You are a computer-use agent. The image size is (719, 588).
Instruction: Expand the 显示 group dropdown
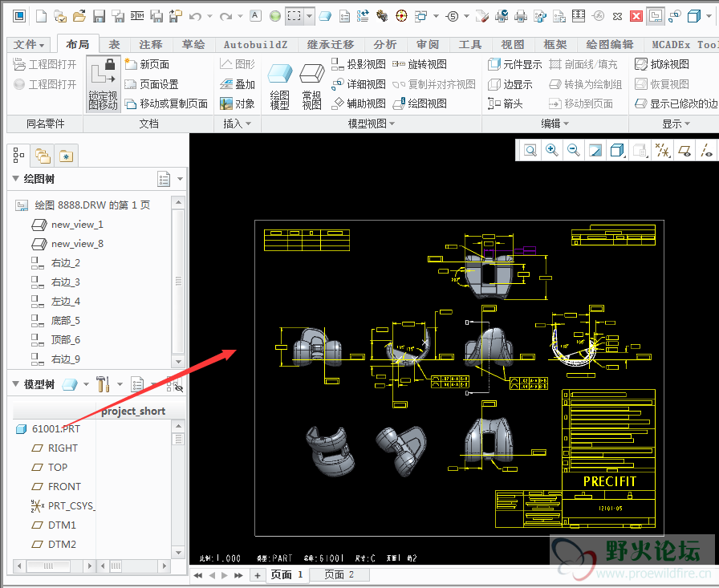(676, 124)
